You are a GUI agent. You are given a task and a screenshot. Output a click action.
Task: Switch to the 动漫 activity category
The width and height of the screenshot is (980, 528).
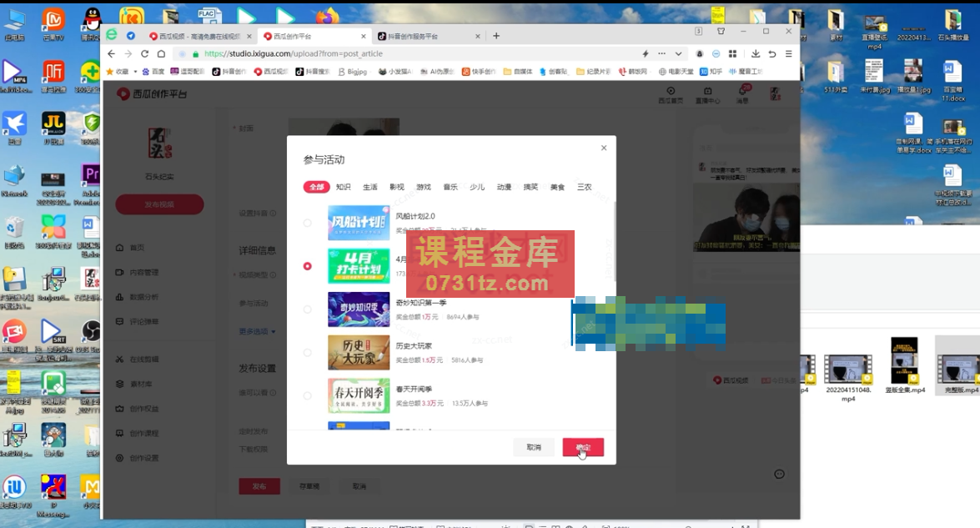(504, 187)
